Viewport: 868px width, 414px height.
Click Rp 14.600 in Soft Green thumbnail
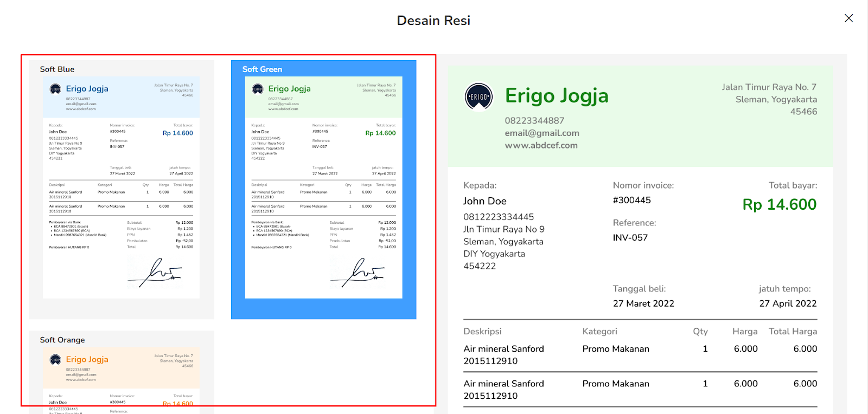tap(380, 133)
